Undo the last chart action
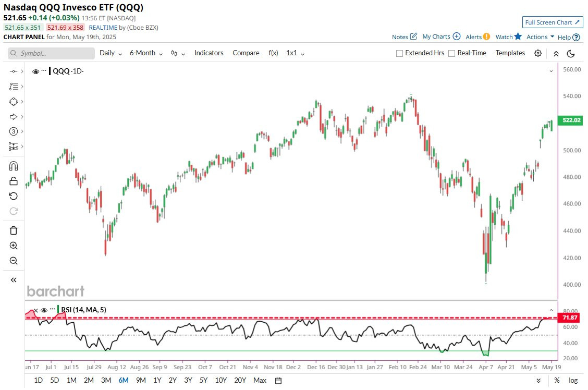 pos(14,196)
